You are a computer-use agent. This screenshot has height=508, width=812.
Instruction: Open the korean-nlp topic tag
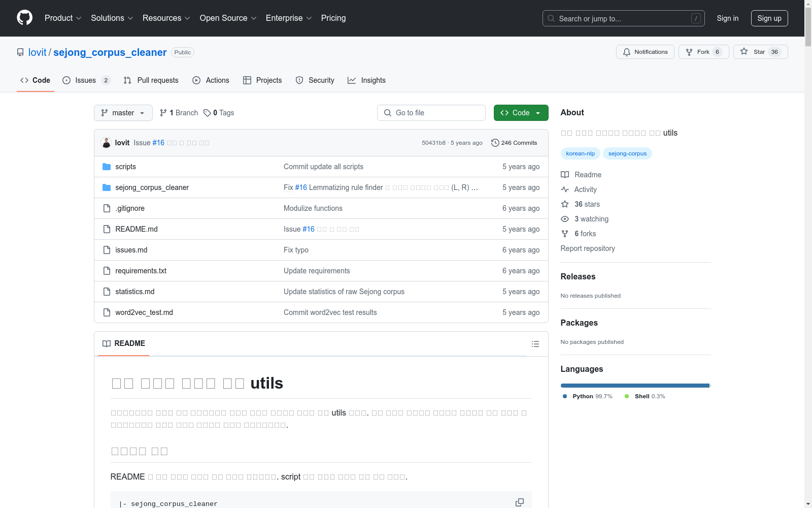tap(580, 153)
